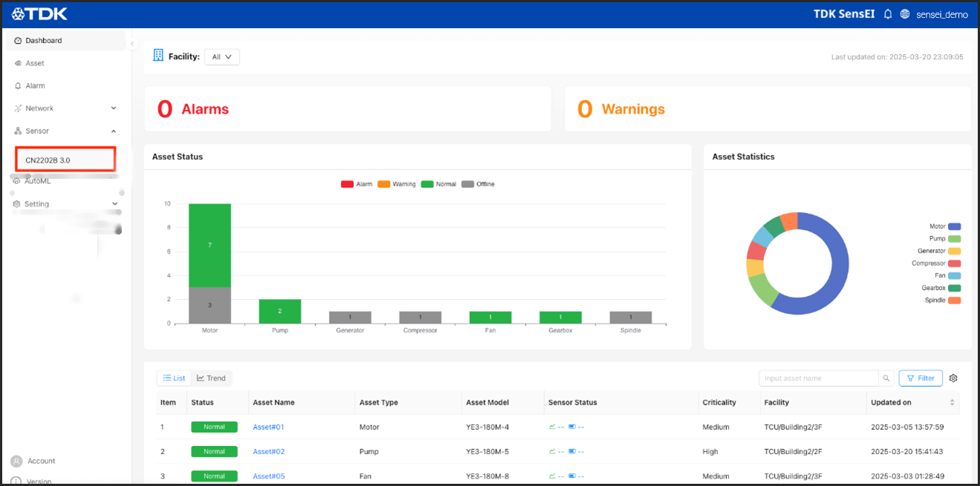Click Motor gray offline bar showing 3
Viewport: 980px width, 486px height.
point(210,306)
